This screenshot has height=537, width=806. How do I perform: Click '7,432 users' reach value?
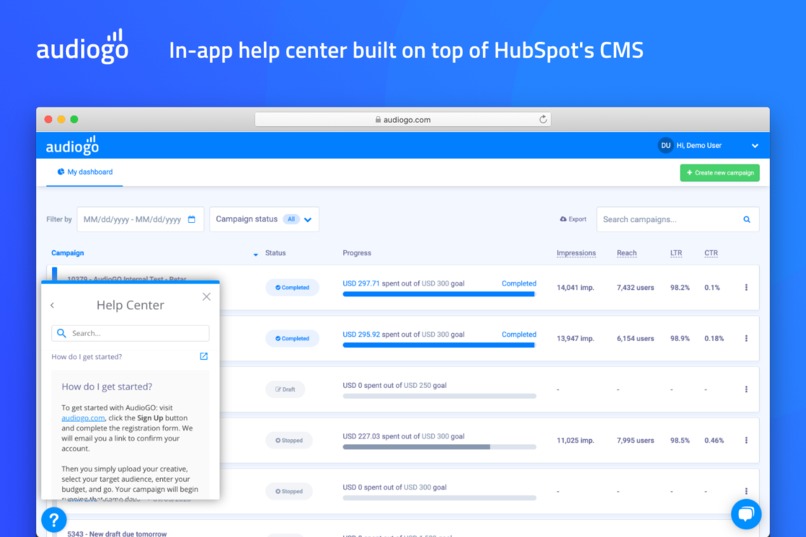point(635,287)
